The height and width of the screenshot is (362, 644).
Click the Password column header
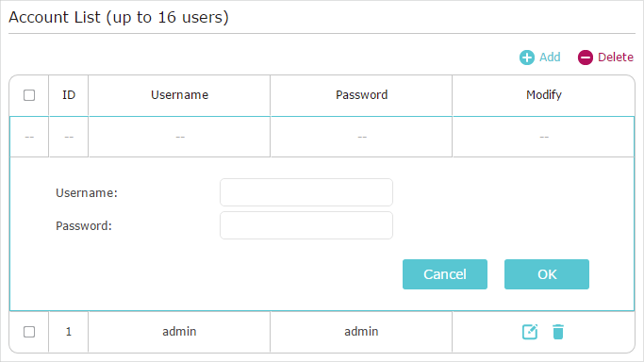[x=361, y=95]
